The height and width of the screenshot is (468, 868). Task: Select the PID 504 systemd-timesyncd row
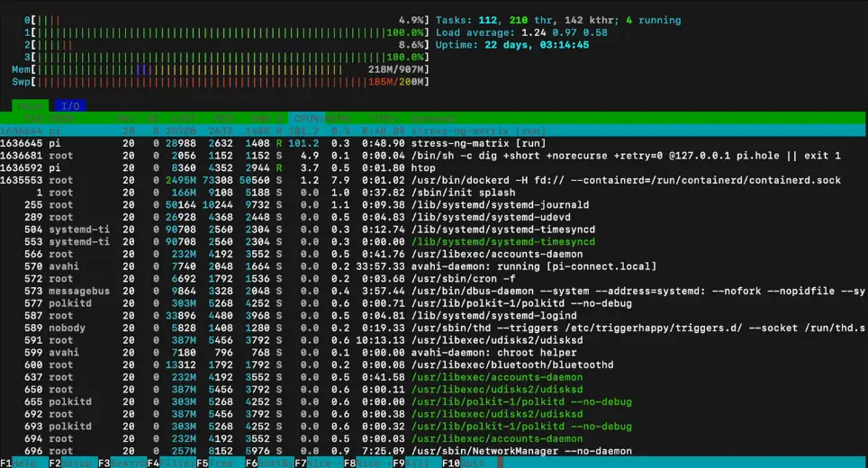click(x=433, y=229)
